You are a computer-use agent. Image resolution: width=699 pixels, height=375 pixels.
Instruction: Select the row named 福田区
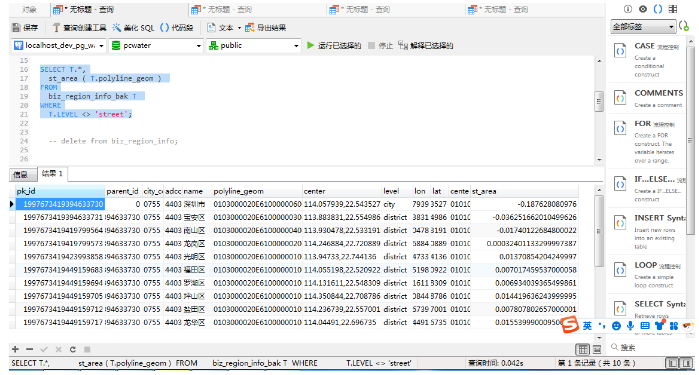click(294, 270)
